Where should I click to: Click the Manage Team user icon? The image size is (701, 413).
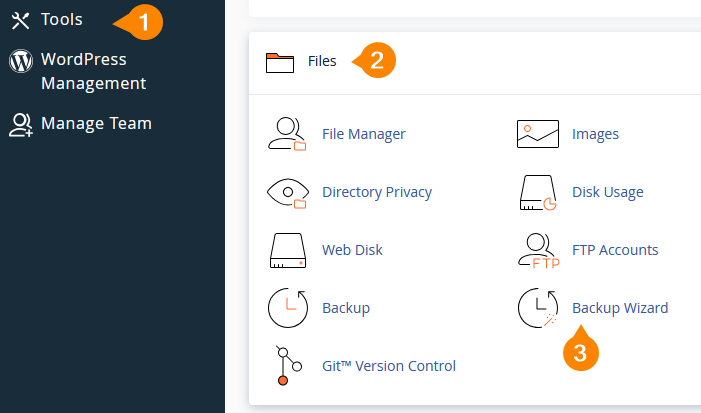coord(21,125)
